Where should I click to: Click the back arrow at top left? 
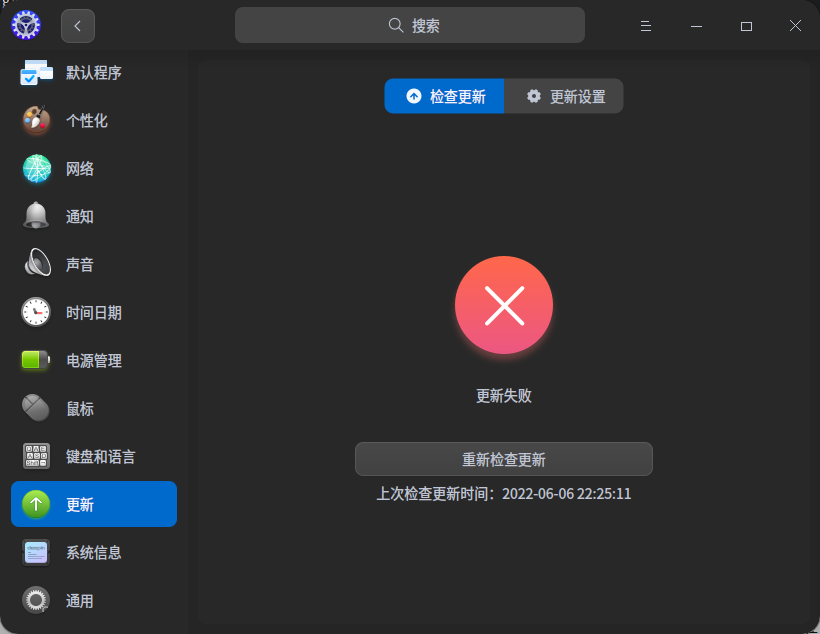pos(77,25)
